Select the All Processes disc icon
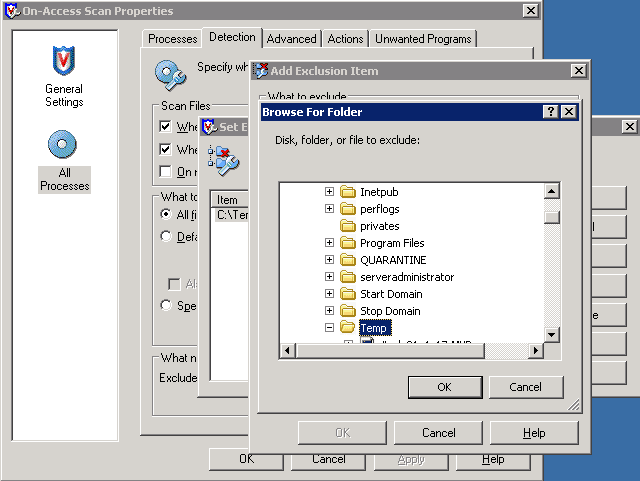 [x=62, y=145]
